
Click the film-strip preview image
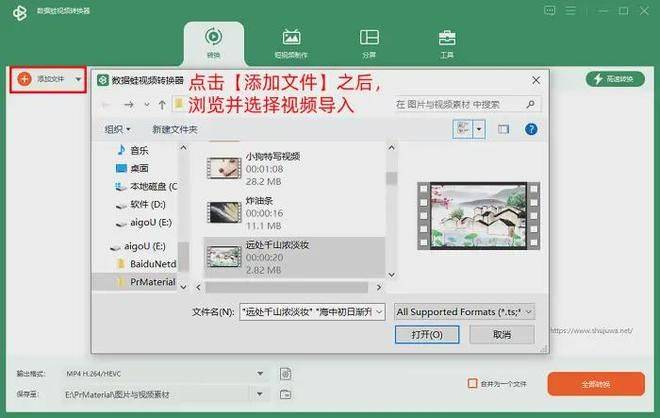[x=478, y=216]
